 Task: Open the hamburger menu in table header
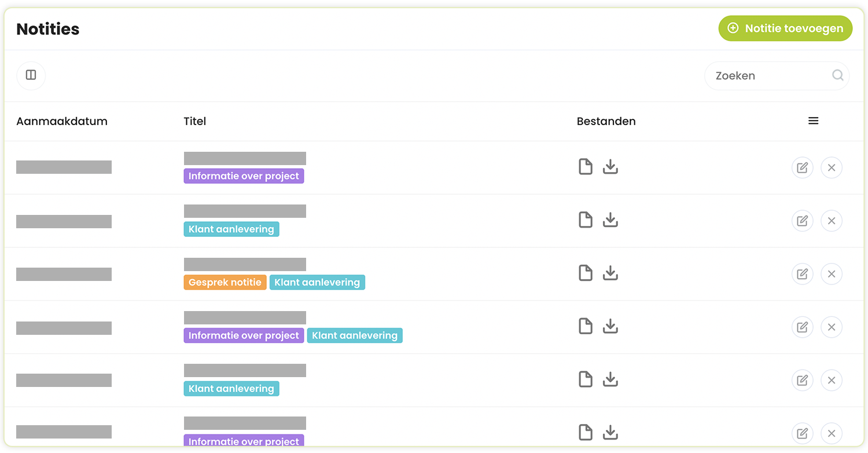pos(813,121)
